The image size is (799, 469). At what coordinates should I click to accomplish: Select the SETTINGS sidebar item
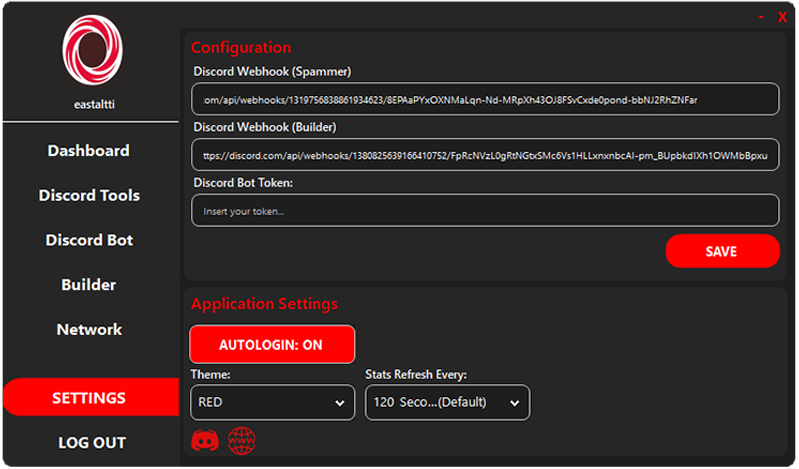(x=91, y=397)
